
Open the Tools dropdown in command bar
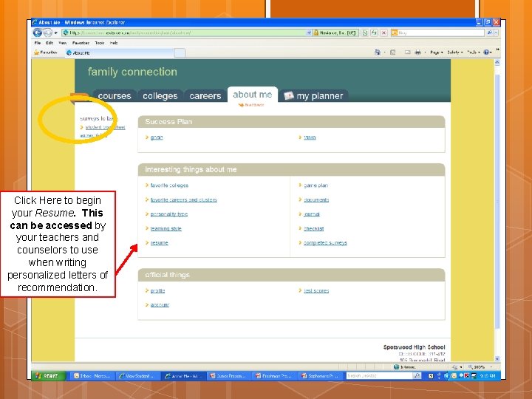(474, 52)
